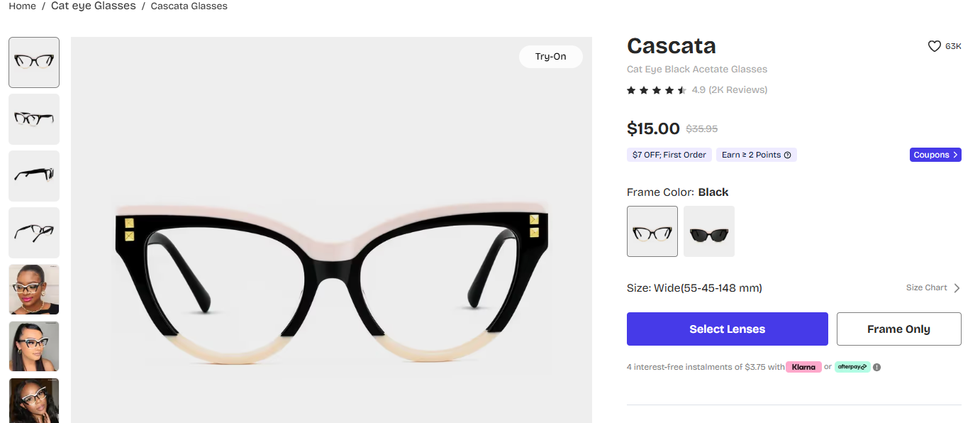Click the first gold star in the rating
The height and width of the screenshot is (423, 980).
pyautogui.click(x=630, y=89)
